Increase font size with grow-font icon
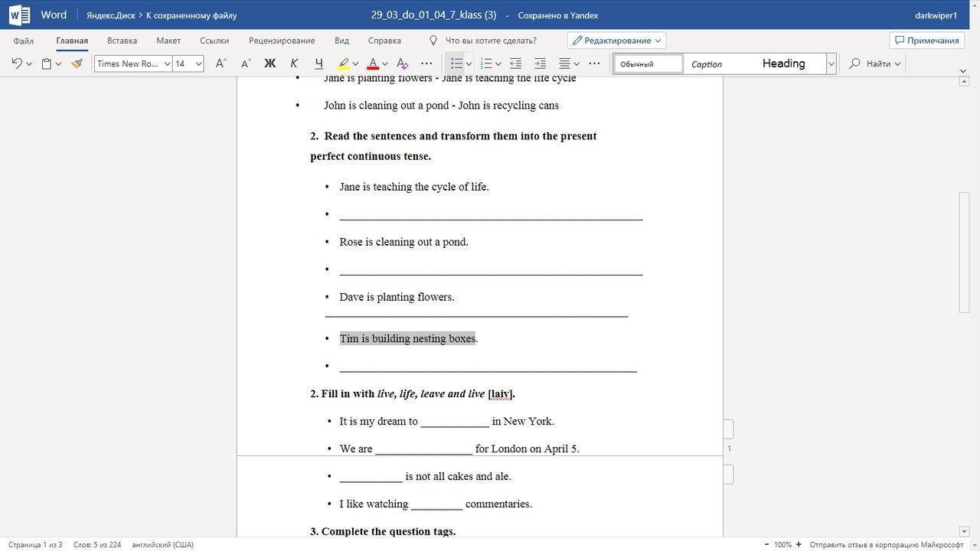This screenshot has width=980, height=551. [x=220, y=64]
